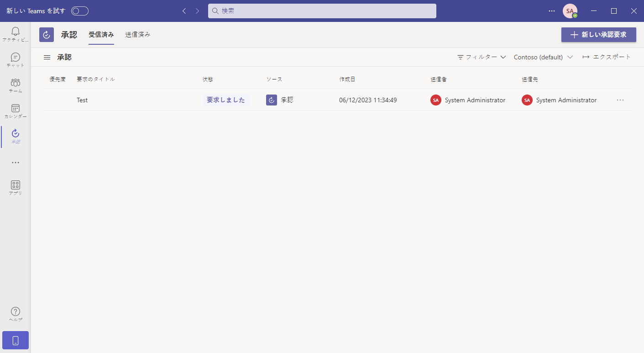
Task: Click the 優先度 column header
Action: pyautogui.click(x=58, y=79)
